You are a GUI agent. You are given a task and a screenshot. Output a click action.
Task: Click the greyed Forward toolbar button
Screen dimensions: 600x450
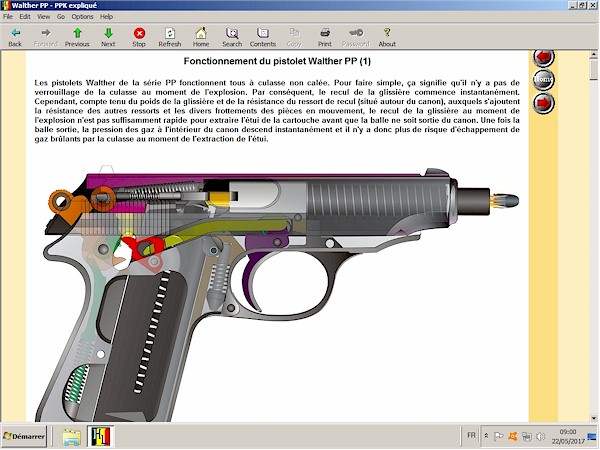click(x=46, y=37)
